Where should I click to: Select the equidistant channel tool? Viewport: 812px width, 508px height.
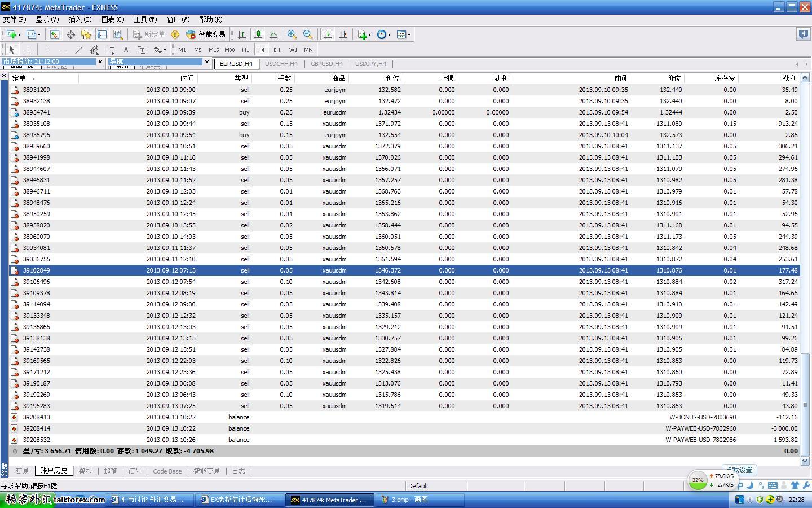pos(94,50)
